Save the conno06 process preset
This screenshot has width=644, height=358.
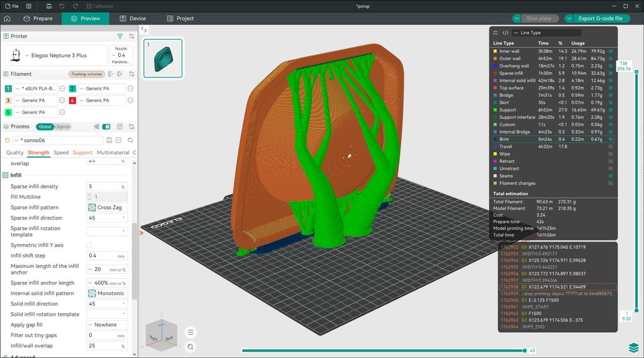pos(109,140)
